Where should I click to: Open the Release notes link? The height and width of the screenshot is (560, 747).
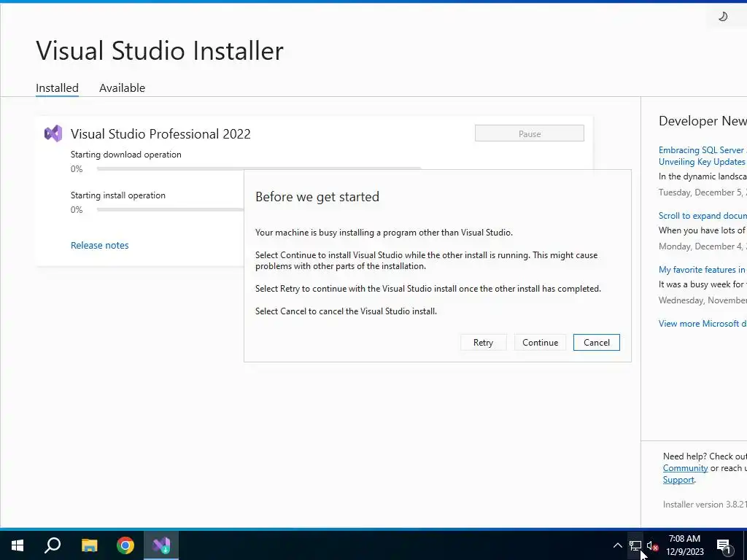99,245
